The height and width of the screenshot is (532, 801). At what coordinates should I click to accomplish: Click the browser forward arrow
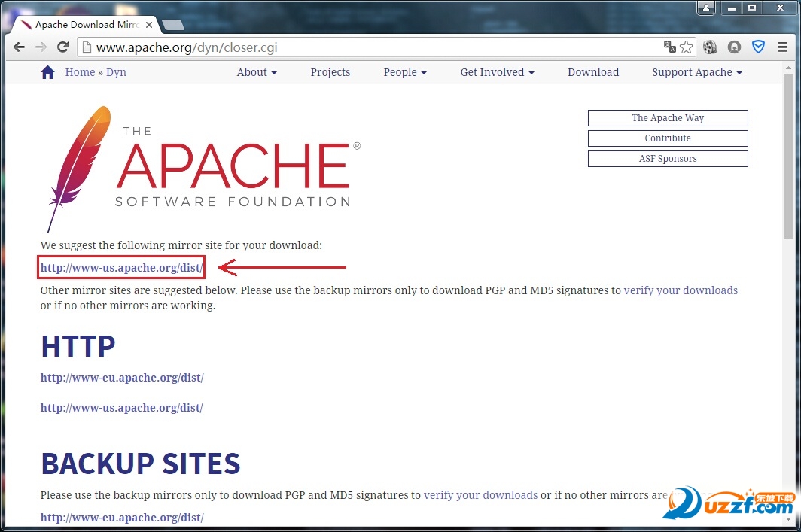tap(41, 47)
